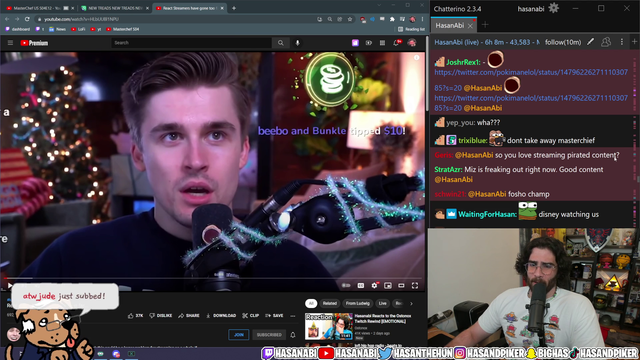Switch to the MasterChef US browser tab
This screenshot has height=360, width=640.
[x=38, y=8]
